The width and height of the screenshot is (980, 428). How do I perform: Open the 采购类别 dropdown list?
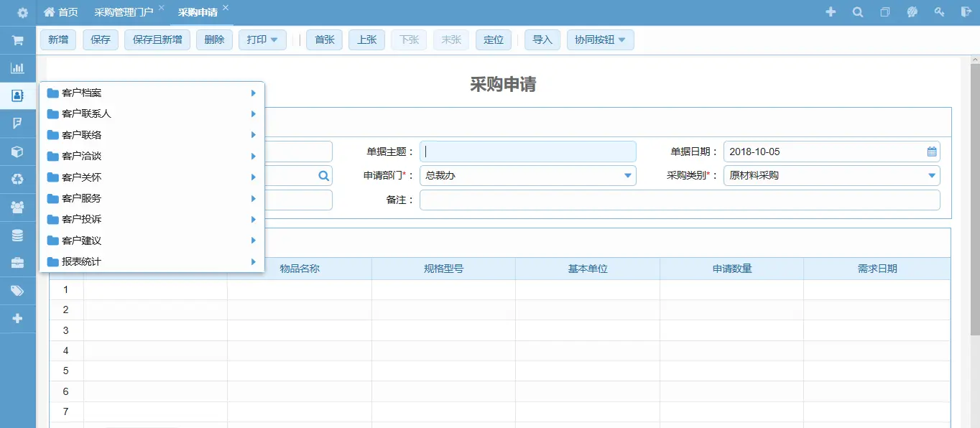(931, 175)
